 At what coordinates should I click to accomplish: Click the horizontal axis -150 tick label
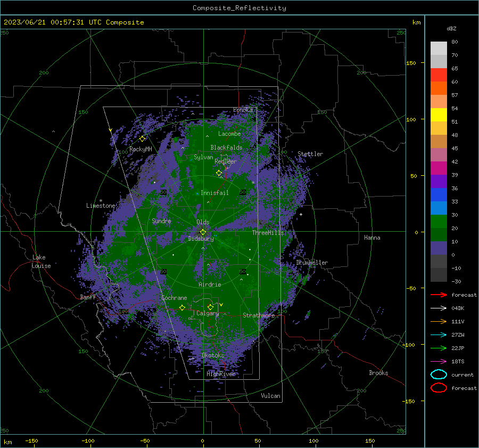pos(31,441)
